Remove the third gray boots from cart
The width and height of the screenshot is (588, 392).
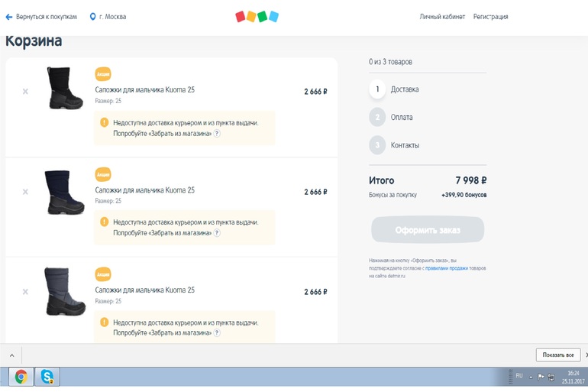coord(25,292)
